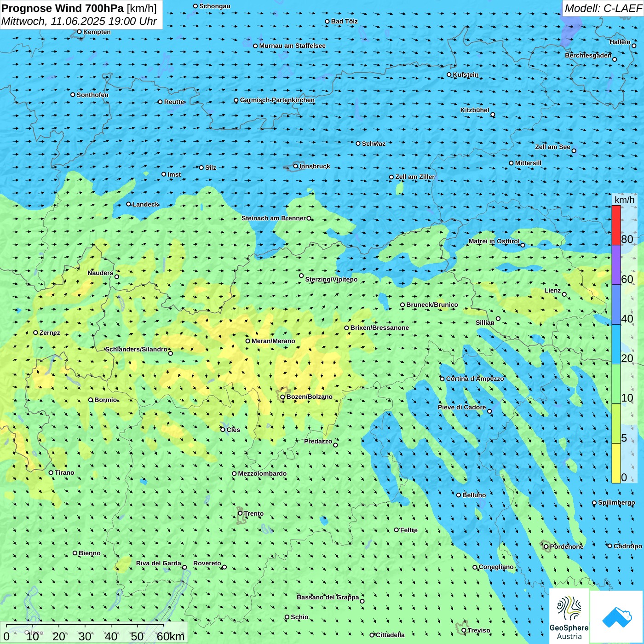The height and width of the screenshot is (644, 644).
Task: Click the 'Cles' label
Action: [x=233, y=430]
